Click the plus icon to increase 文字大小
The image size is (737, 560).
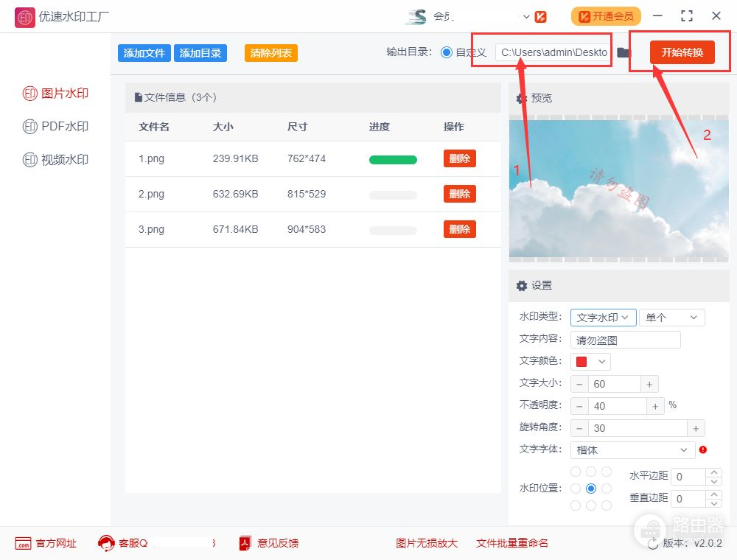pos(649,384)
